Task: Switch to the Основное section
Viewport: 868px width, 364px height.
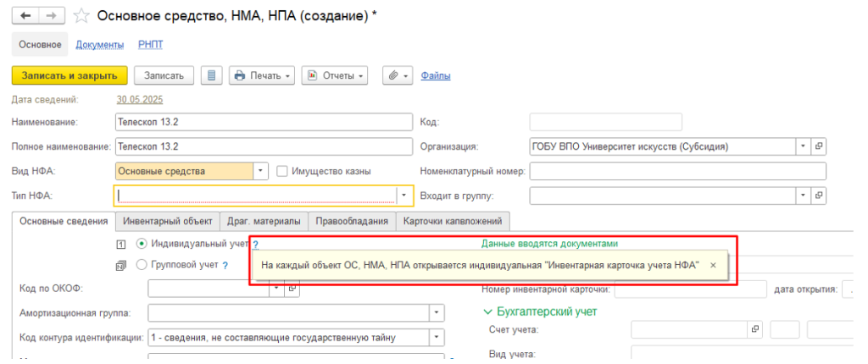Action: (40, 44)
